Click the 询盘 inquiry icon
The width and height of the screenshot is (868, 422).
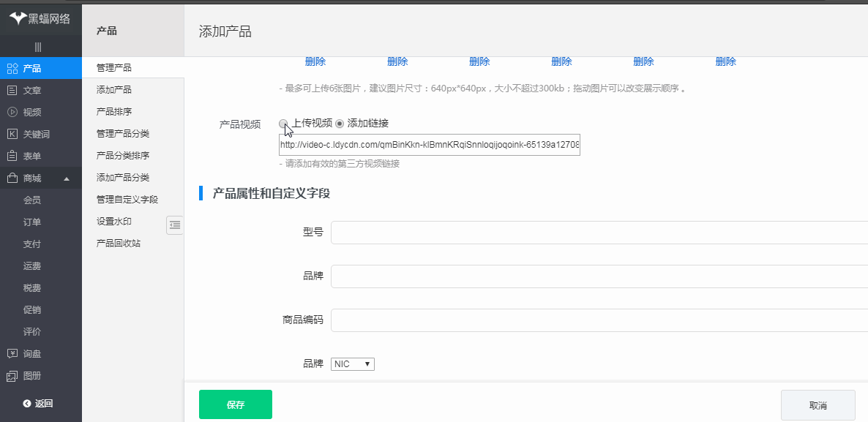pyautogui.click(x=12, y=354)
